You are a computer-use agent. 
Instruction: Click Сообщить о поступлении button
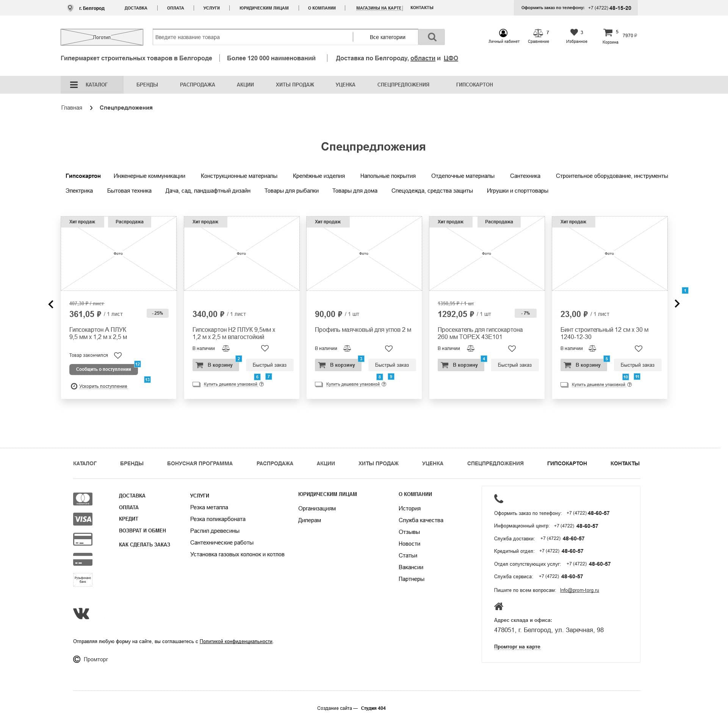point(103,369)
